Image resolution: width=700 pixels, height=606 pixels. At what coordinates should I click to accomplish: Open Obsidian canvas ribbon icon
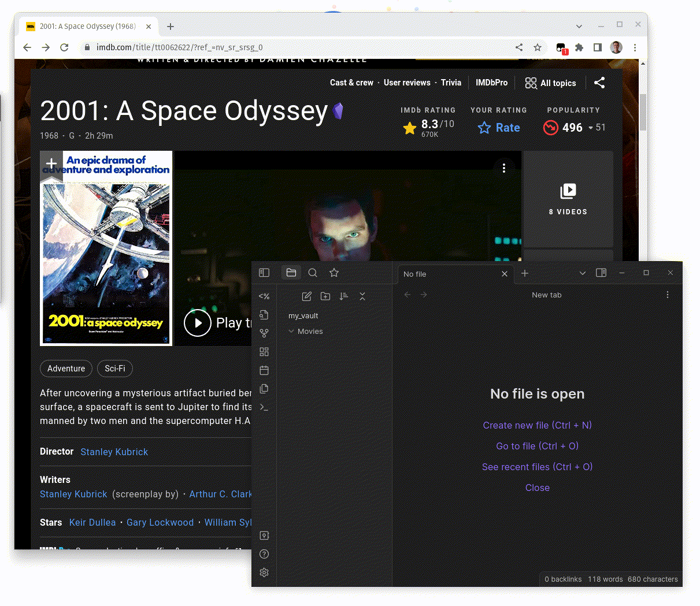pos(264,352)
